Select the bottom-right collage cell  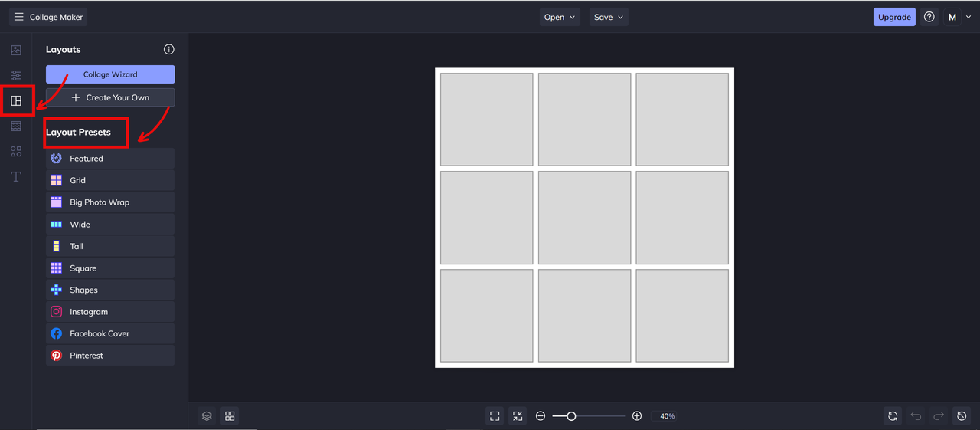coord(682,316)
